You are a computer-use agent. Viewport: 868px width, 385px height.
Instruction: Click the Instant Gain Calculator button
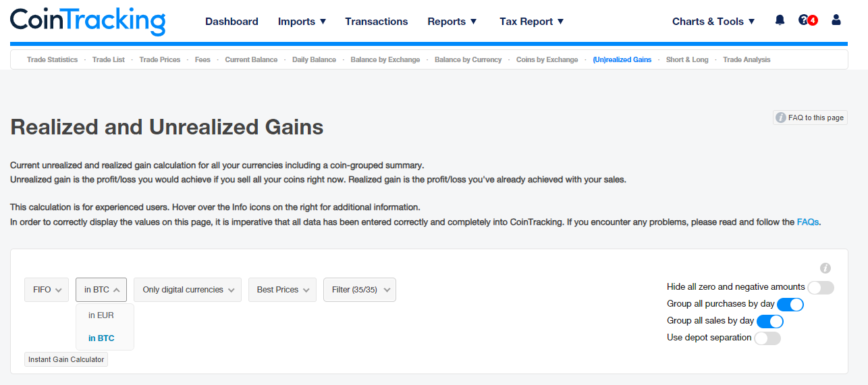point(66,359)
